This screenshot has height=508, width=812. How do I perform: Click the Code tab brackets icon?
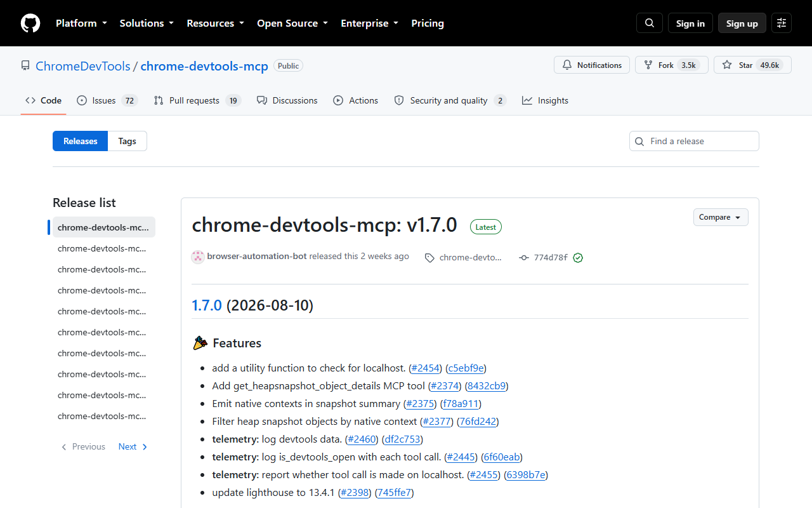[x=30, y=100]
